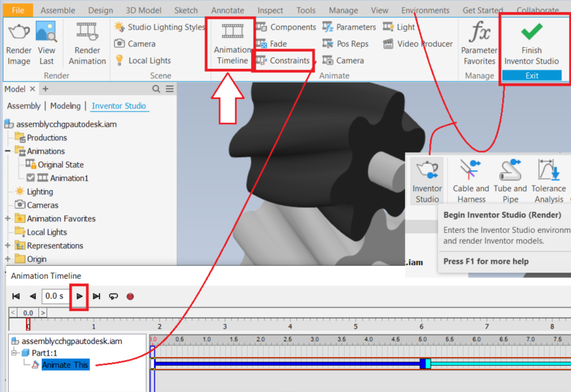Start Inventor Studio environment icon
The height and width of the screenshot is (392, 571).
tap(427, 181)
